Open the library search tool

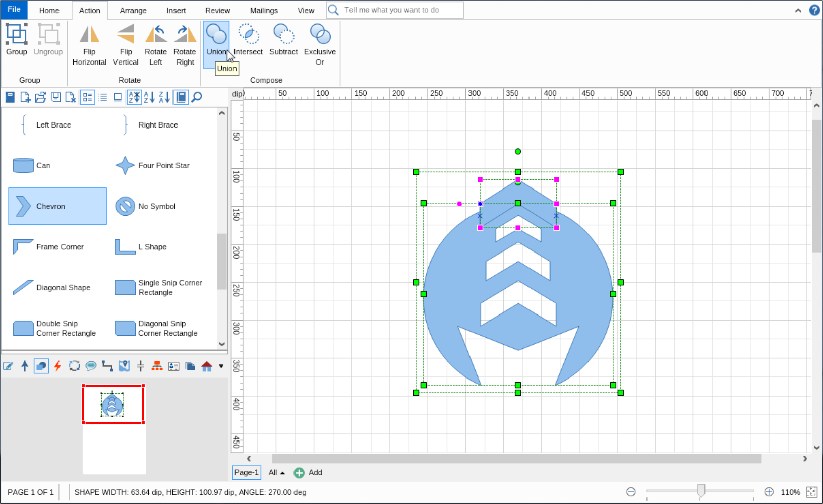click(196, 97)
